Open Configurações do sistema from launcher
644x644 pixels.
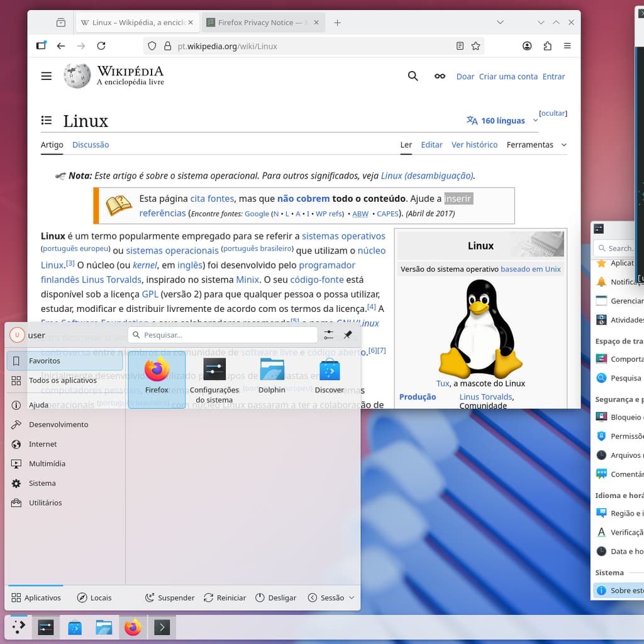[214, 380]
